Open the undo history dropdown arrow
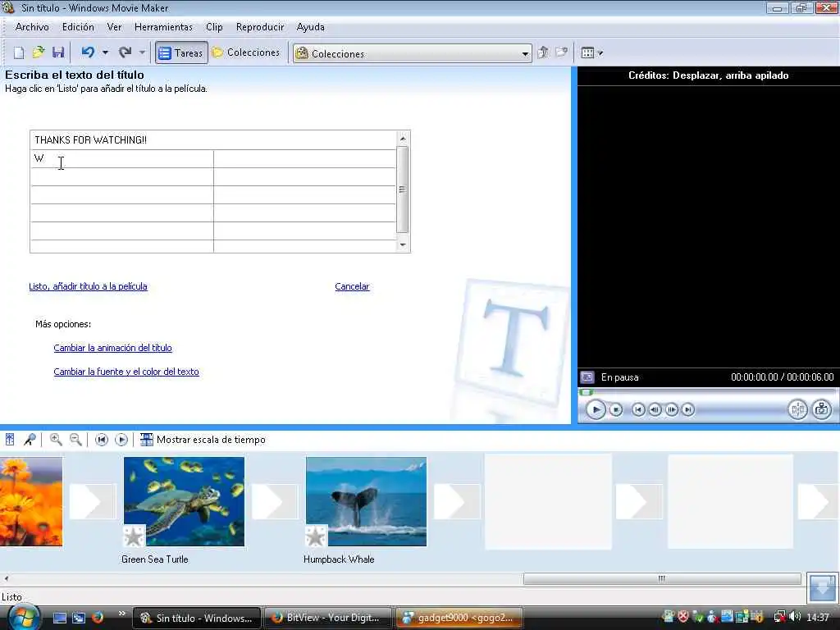This screenshot has width=840, height=630. 105,52
